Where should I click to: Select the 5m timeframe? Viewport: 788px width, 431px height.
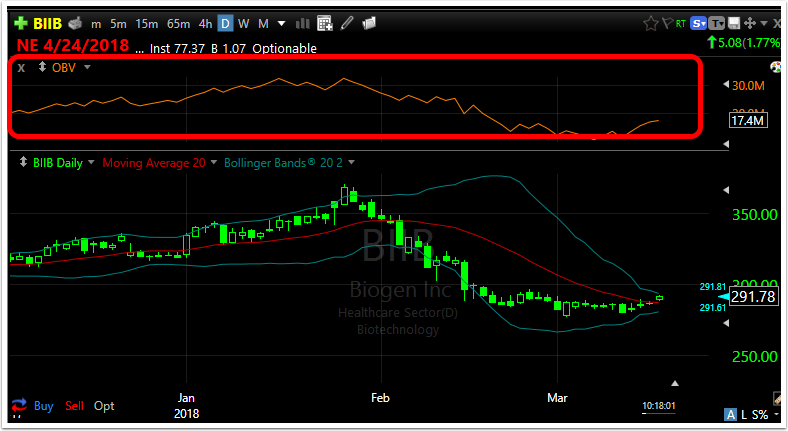click(118, 24)
